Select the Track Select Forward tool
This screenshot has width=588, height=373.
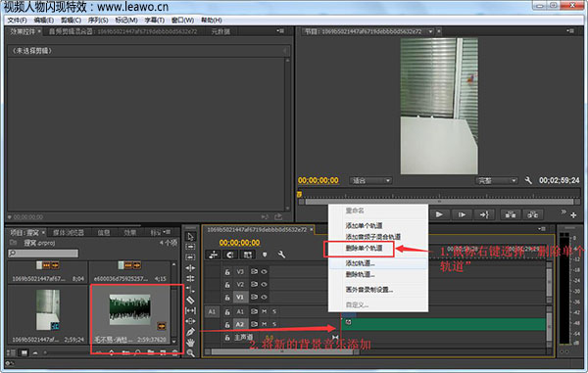pos(190,247)
